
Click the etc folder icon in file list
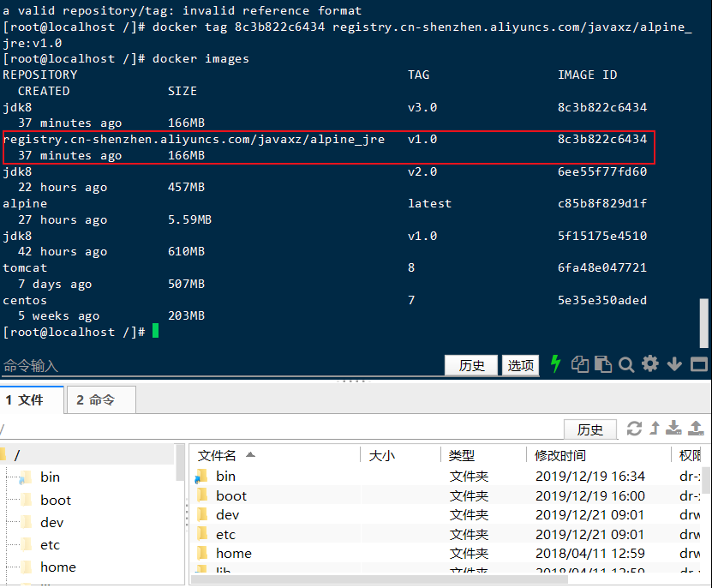point(202,534)
